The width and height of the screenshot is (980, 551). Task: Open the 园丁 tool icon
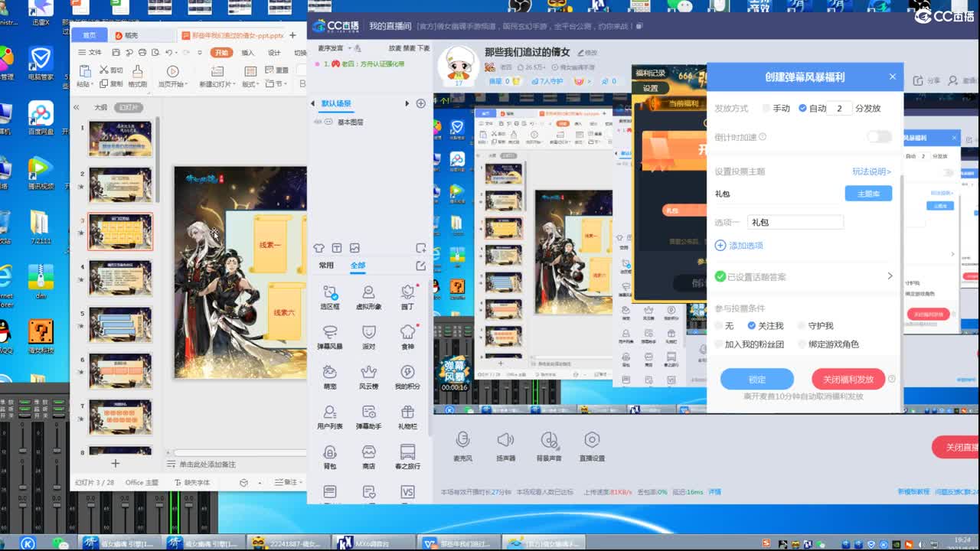click(x=407, y=297)
